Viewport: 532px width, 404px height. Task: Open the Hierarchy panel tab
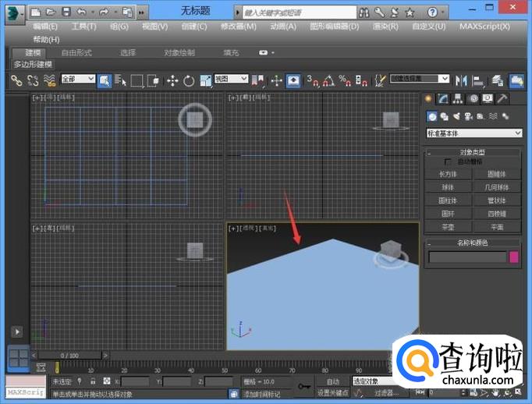click(458, 99)
